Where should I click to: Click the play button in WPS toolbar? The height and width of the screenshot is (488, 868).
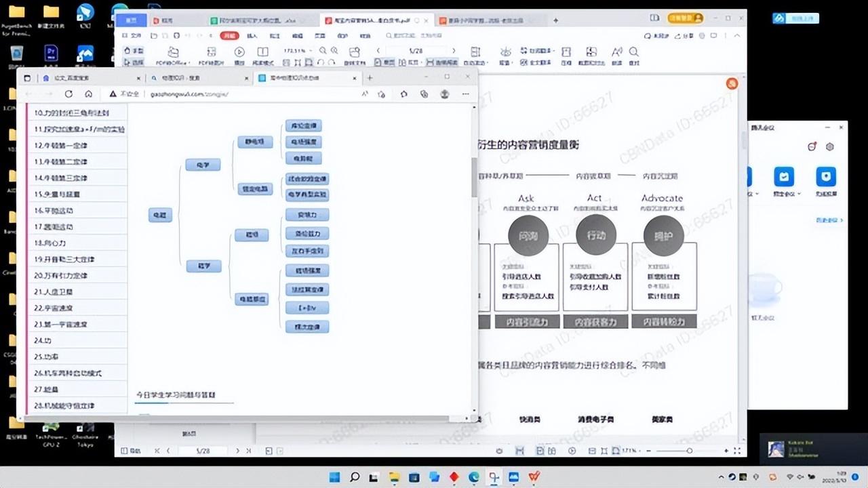coord(239,52)
